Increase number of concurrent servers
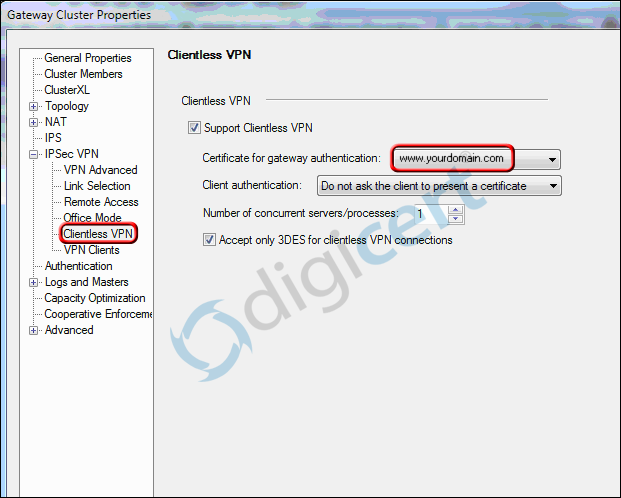The height and width of the screenshot is (498, 621). tap(455, 210)
